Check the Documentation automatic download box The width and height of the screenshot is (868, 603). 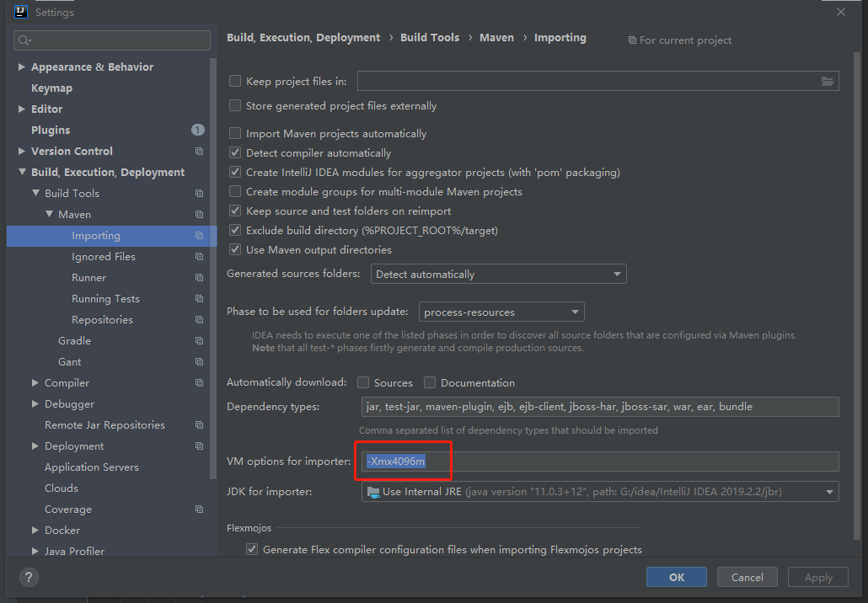430,382
